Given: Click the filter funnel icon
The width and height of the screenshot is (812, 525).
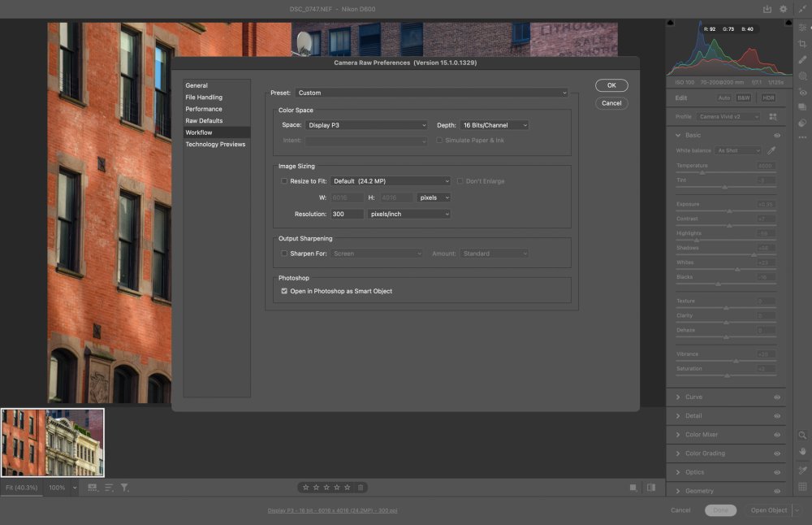Looking at the screenshot, I should 125,488.
